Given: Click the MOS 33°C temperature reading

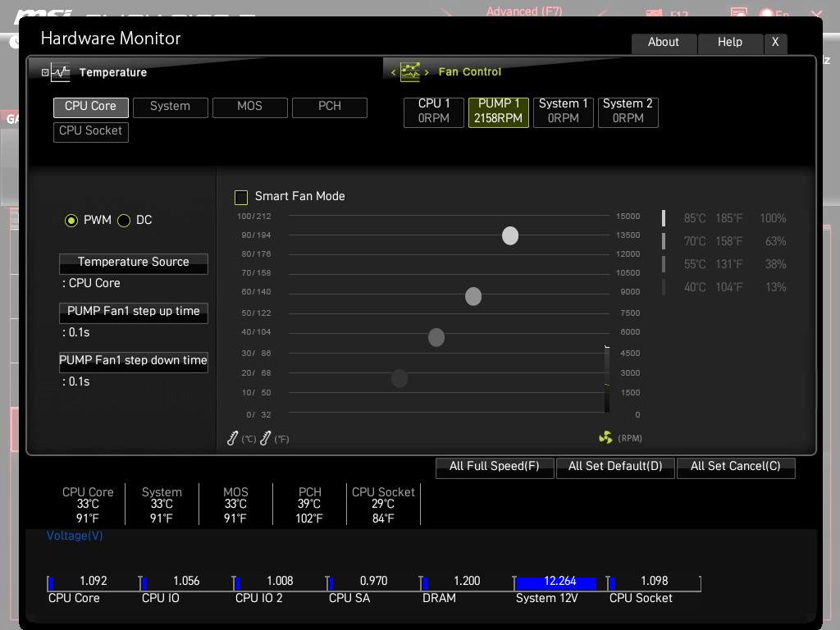Looking at the screenshot, I should [235, 504].
